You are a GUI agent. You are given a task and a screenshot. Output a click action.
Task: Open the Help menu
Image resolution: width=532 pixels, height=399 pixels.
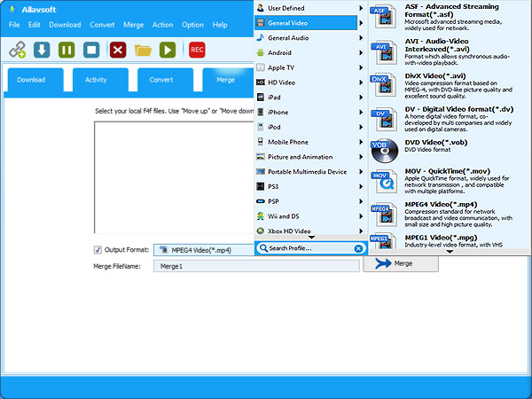coord(220,25)
